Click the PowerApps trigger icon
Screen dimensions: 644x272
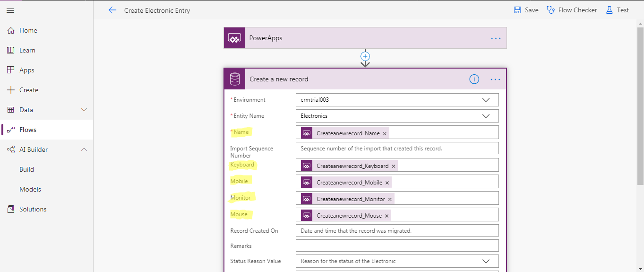pos(234,38)
